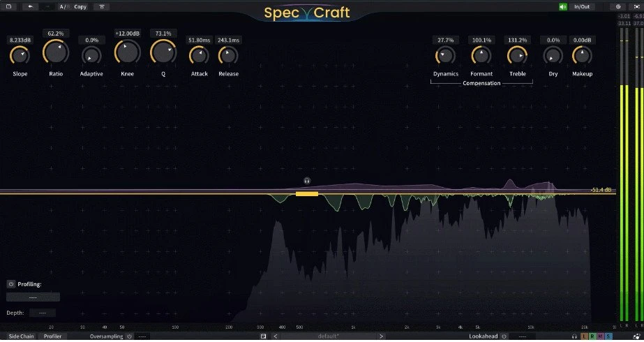This screenshot has width=644, height=342.
Task: Toggle the Profiling power button
Action: 11,284
